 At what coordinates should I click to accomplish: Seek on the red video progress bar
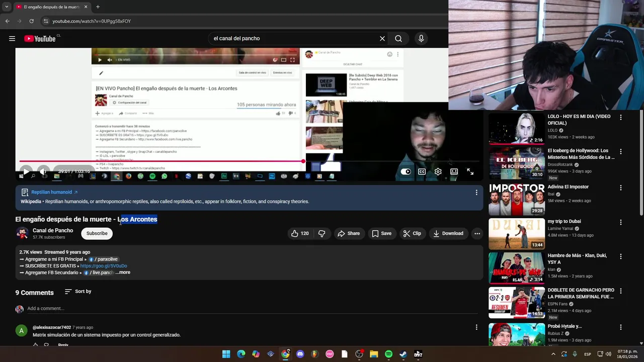[x=161, y=161]
